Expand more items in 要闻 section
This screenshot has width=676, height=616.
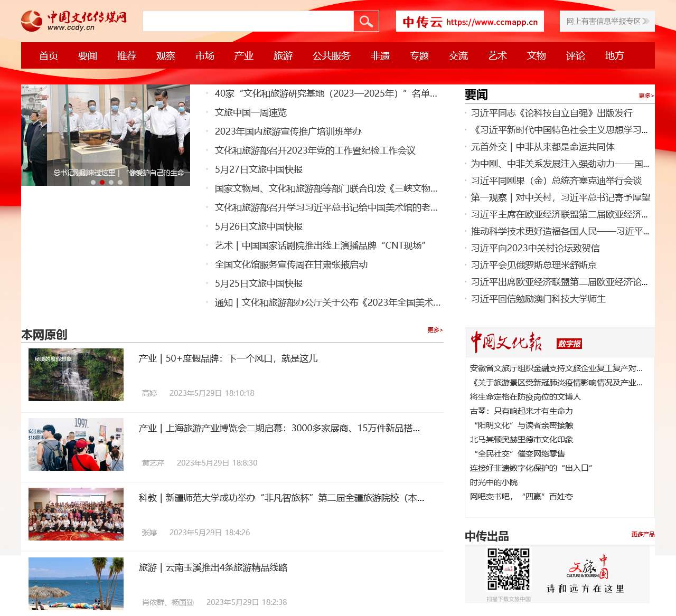[646, 96]
